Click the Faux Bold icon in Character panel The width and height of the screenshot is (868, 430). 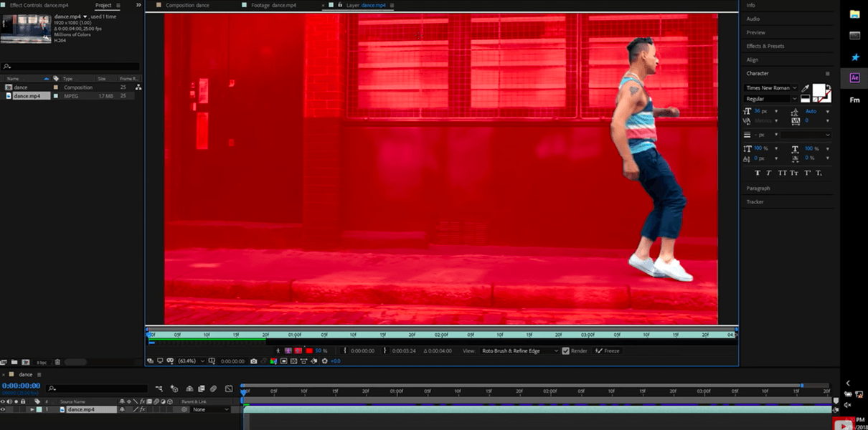pos(758,173)
